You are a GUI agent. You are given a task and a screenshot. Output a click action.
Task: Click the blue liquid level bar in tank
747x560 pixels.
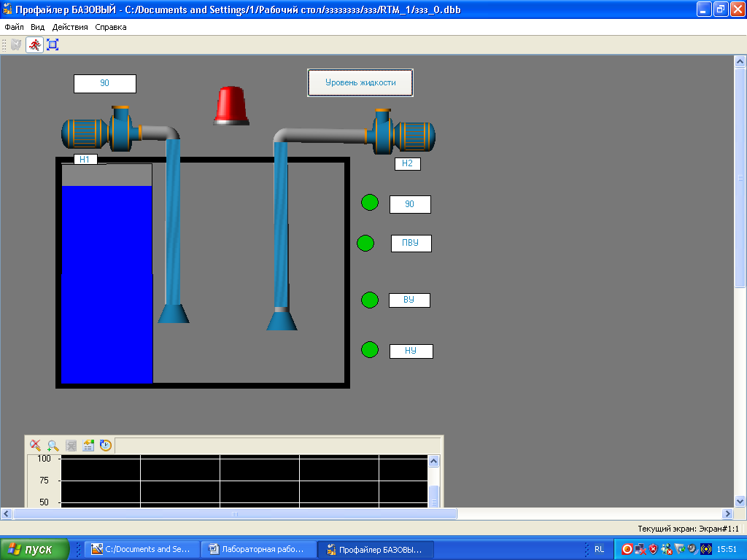[x=107, y=284]
